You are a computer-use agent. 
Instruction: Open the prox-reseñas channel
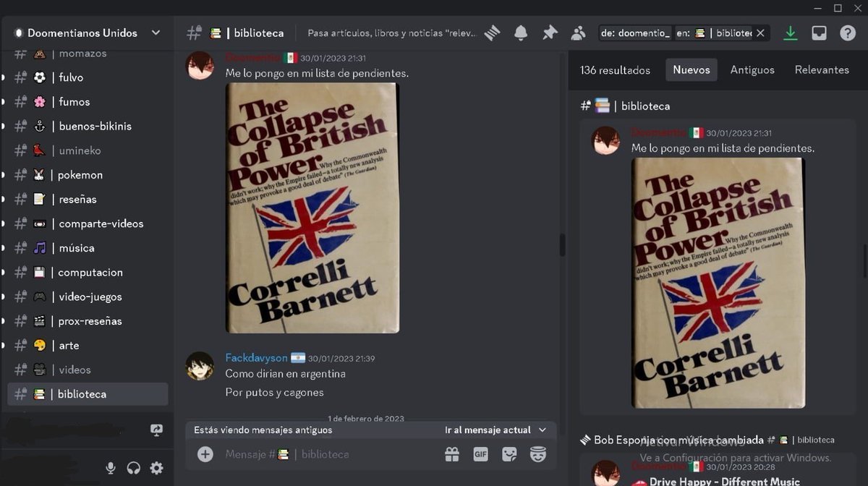88,321
